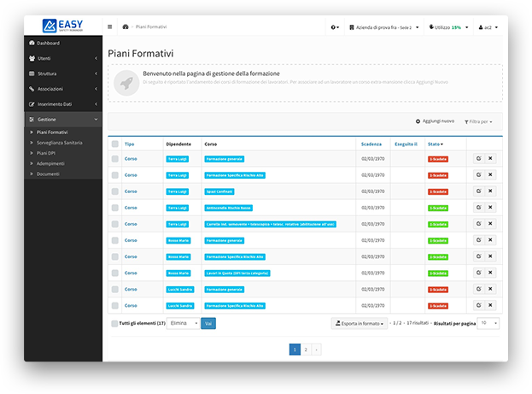Click the next page arrow in pagination
This screenshot has width=532, height=394.
pos(316,350)
